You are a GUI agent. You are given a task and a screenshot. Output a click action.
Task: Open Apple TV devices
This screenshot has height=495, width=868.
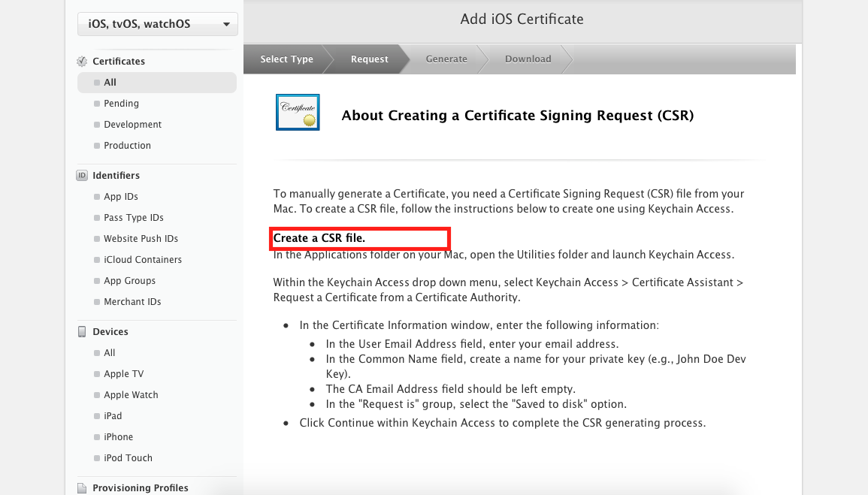coord(123,374)
